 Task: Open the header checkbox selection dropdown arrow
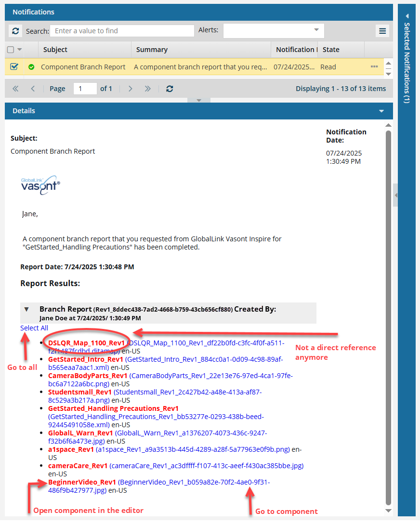(20, 50)
